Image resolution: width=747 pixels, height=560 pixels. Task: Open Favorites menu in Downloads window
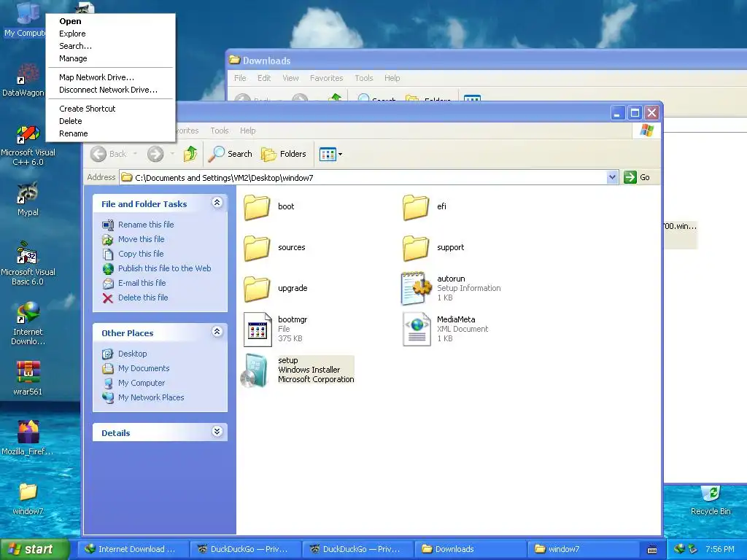326,78
